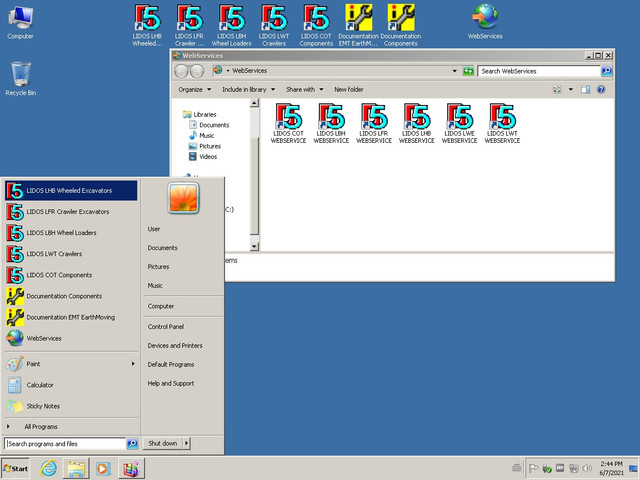Click the Search programs and files field
Viewport: 640px width, 480px height.
[x=65, y=444]
